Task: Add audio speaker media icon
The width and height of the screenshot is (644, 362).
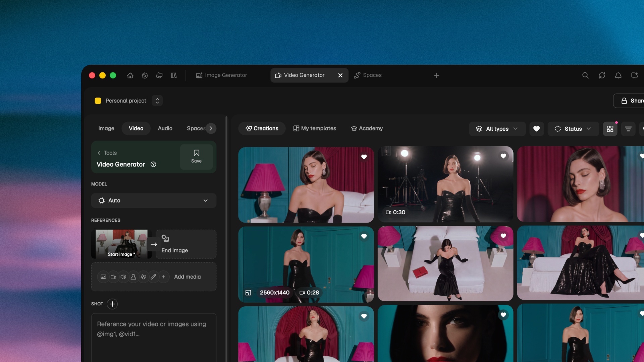Action: pyautogui.click(x=123, y=277)
